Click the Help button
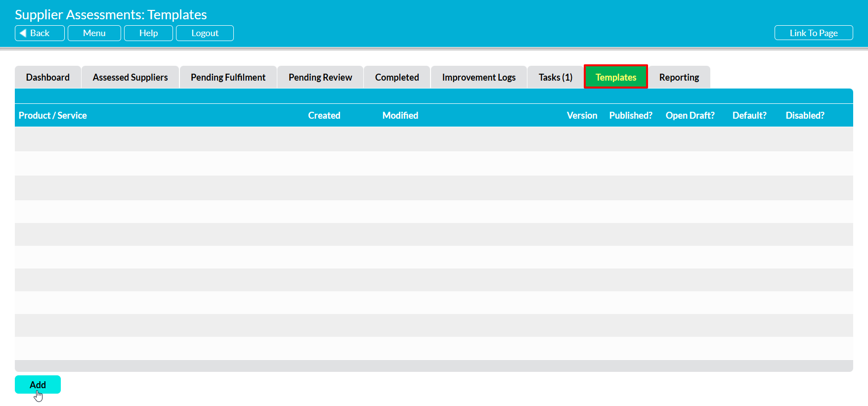The height and width of the screenshot is (406, 868). click(x=148, y=33)
